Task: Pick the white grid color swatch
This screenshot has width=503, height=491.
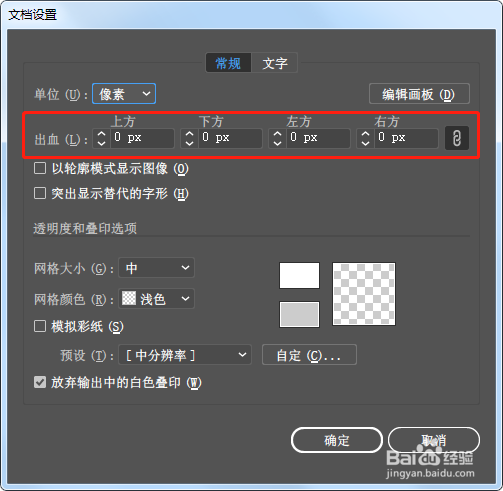Action: tap(299, 275)
